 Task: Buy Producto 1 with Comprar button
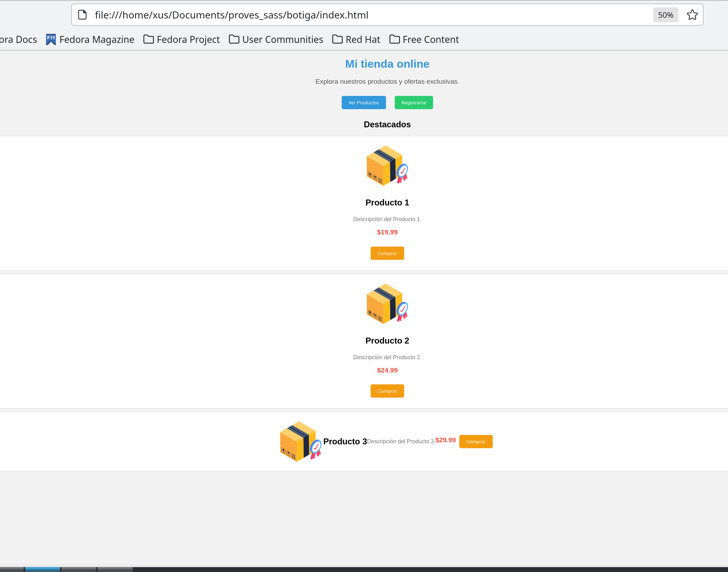point(387,253)
